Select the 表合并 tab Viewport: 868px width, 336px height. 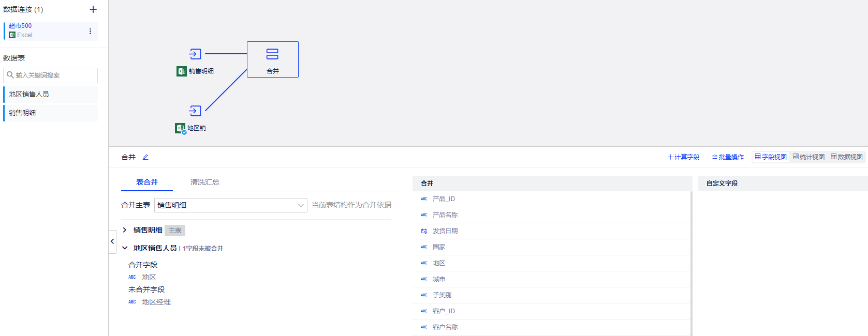coord(146,182)
